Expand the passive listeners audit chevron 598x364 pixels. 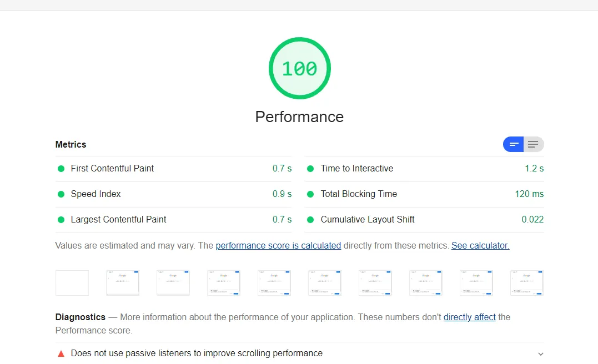tap(540, 354)
